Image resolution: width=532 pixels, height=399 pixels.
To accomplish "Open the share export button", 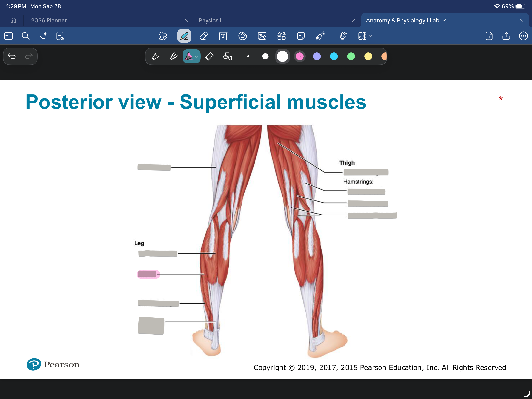I will [506, 36].
